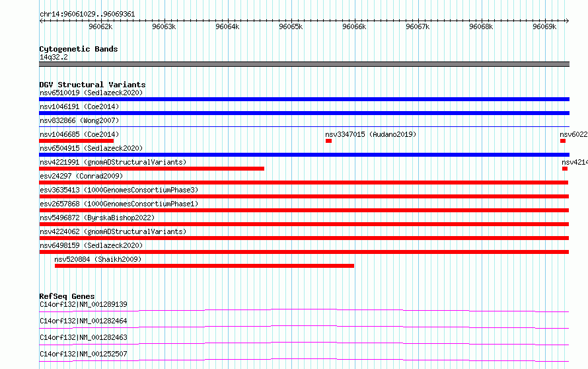The width and height of the screenshot is (588, 369).
Task: Click the C14orf132|NM_001282464 gene label
Action: pyautogui.click(x=83, y=321)
